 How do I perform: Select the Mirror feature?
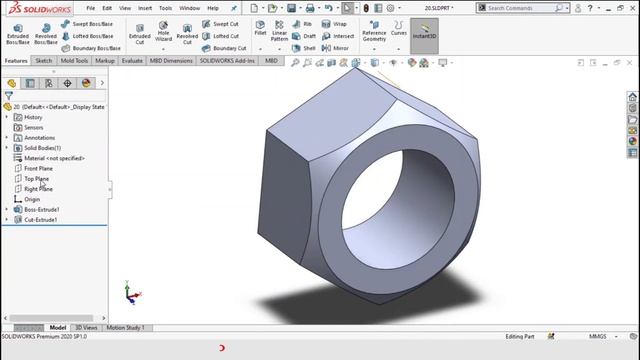coord(335,48)
